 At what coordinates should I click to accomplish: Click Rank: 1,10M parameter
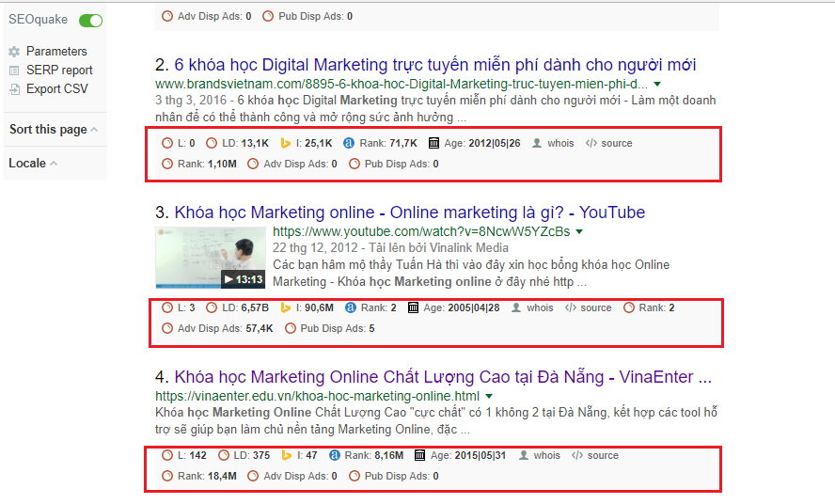199,164
